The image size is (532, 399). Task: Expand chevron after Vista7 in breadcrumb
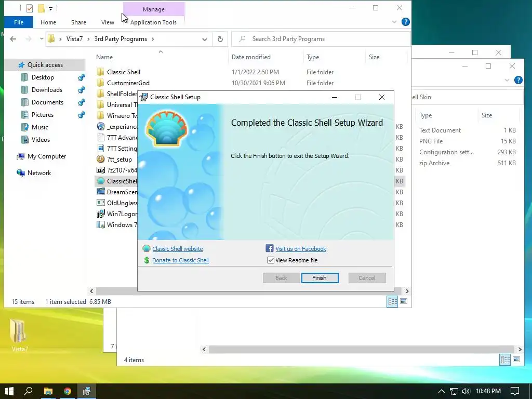pos(88,39)
